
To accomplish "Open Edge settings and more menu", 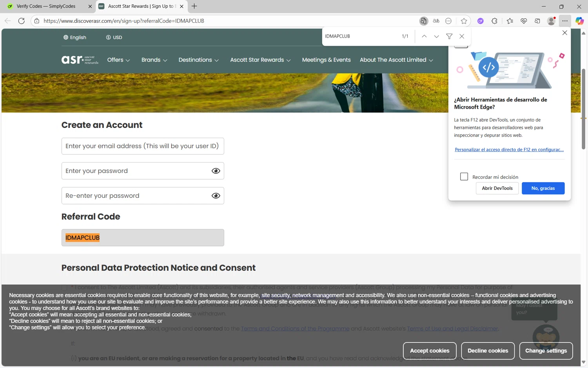I will [x=565, y=21].
